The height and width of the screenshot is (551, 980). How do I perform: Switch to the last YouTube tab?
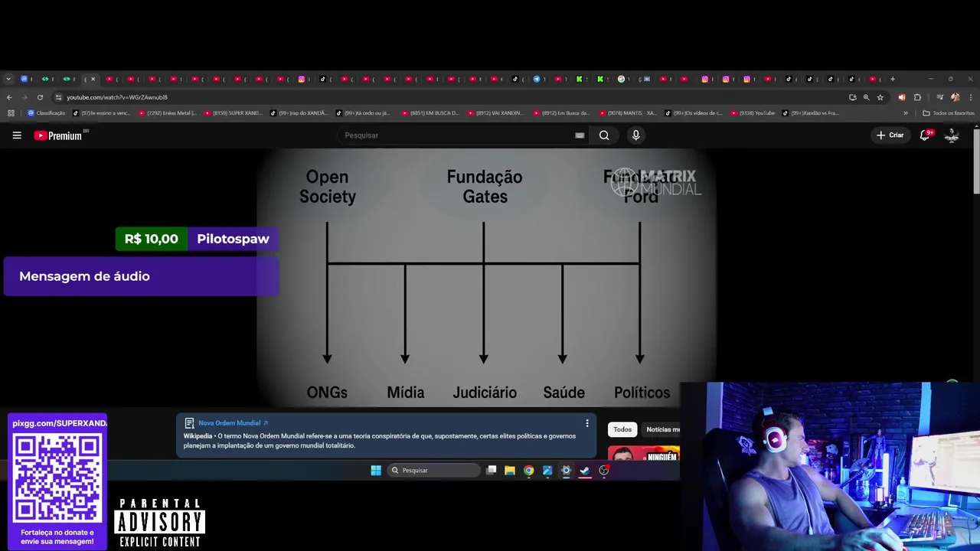872,79
